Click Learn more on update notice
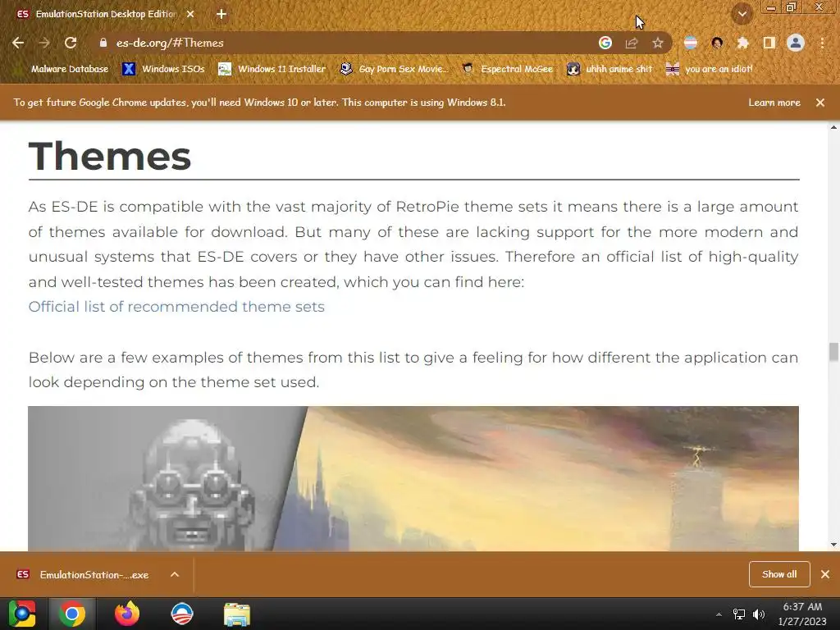 [x=774, y=103]
